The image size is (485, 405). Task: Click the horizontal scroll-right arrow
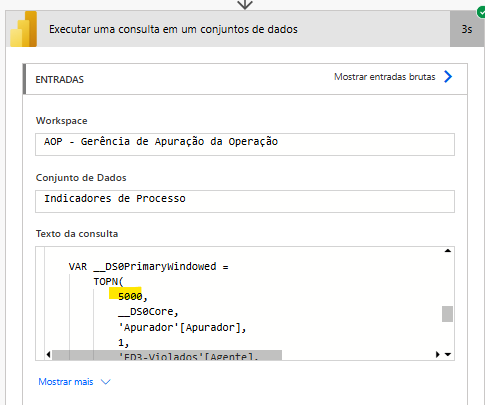click(x=438, y=354)
